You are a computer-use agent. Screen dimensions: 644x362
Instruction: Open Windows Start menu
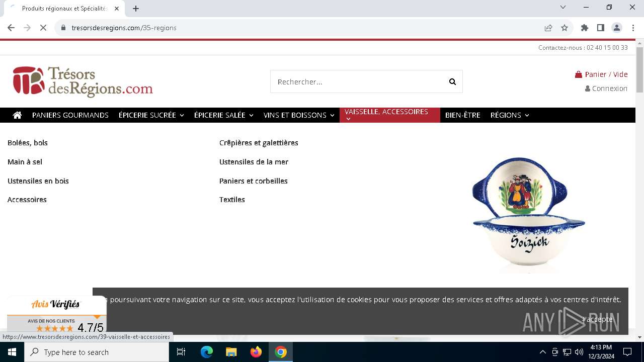point(12,352)
